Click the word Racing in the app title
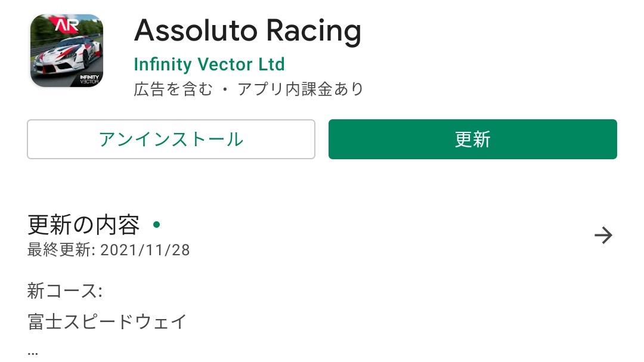 pyautogui.click(x=314, y=31)
